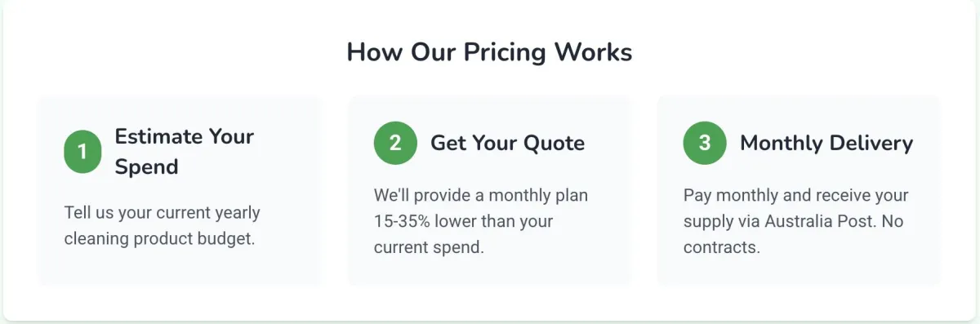Click the "contracts." word in step 3

(x=722, y=247)
